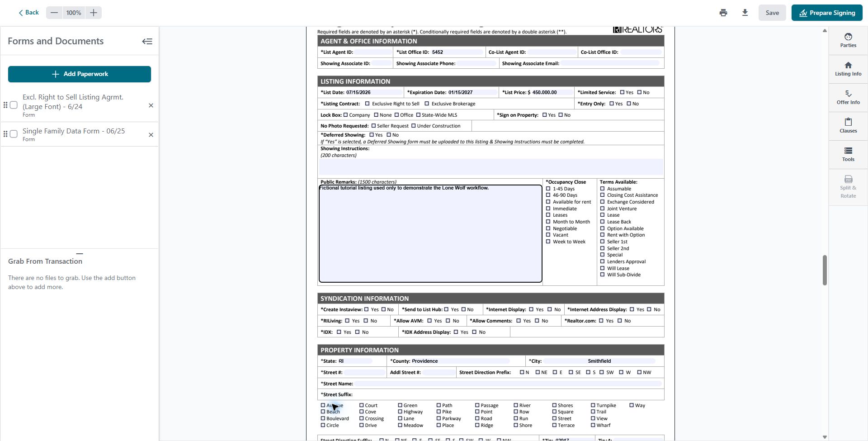
Task: Check Occupancy Close Vacant
Action: pos(548,235)
